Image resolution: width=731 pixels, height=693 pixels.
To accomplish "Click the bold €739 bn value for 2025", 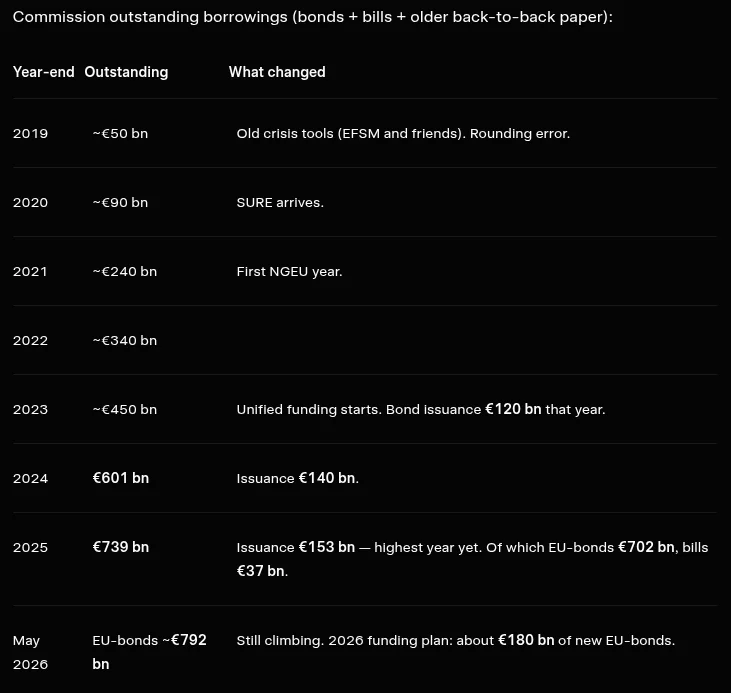I will click(121, 547).
